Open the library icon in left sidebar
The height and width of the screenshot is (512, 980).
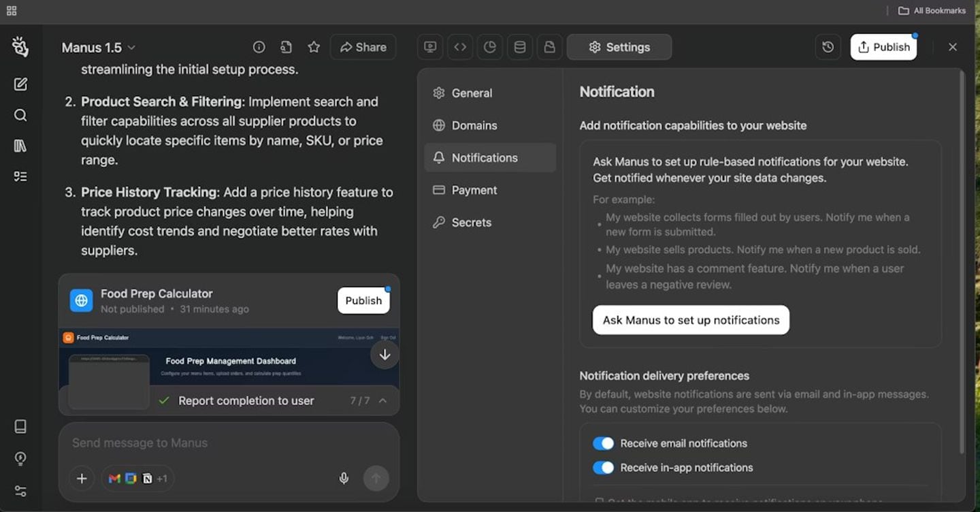(20, 146)
